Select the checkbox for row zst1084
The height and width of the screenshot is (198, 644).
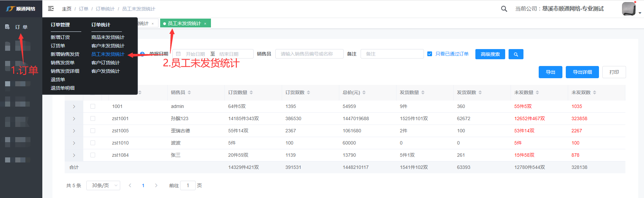pyautogui.click(x=93, y=155)
